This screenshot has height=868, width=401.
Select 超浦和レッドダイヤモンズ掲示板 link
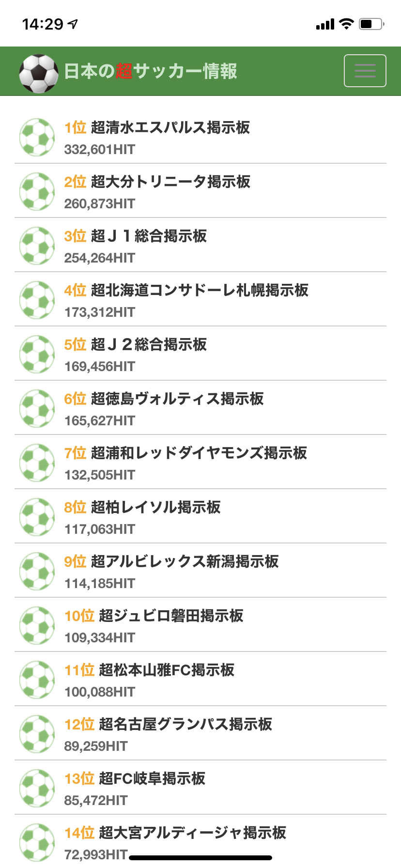click(199, 453)
